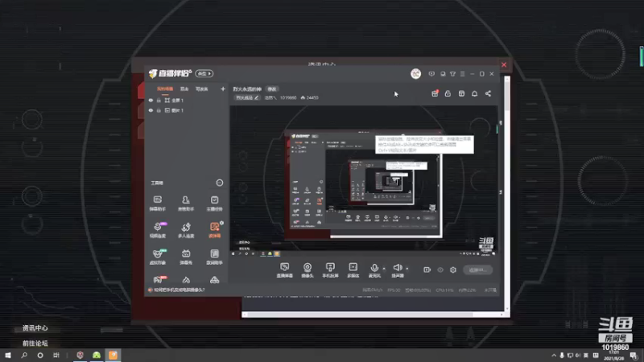This screenshot has width=644, height=362.
Task: Add a new scene with plus button
Action: click(x=223, y=88)
